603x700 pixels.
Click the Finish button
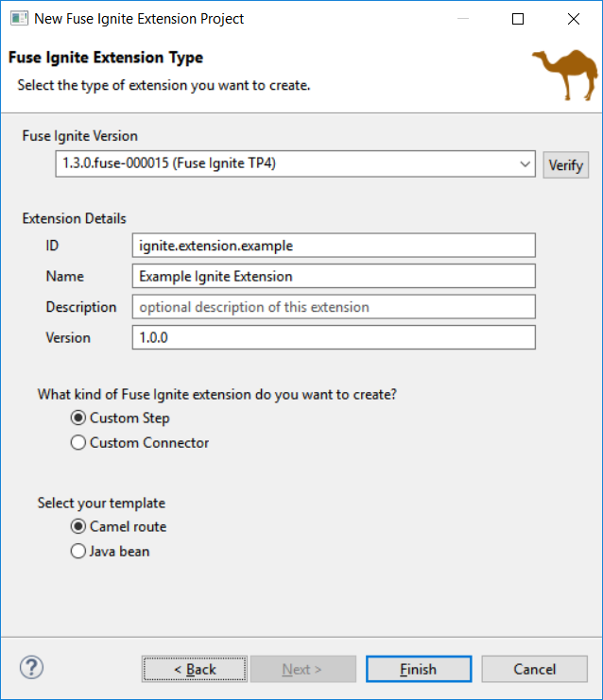point(418,669)
